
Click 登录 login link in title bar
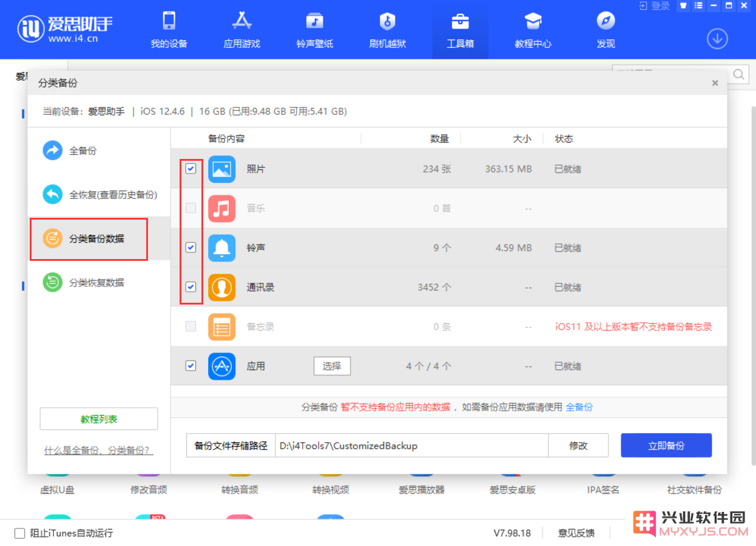(655, 5)
